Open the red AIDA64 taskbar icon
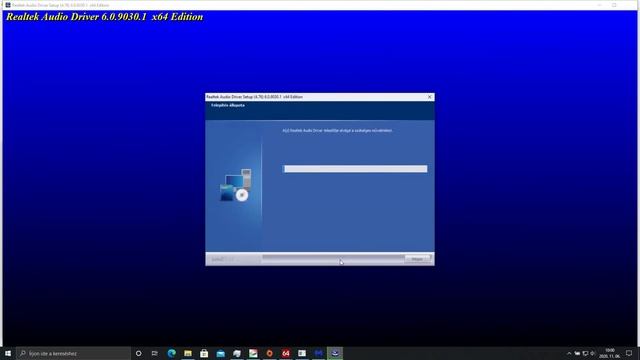The image size is (640, 360). 286,353
